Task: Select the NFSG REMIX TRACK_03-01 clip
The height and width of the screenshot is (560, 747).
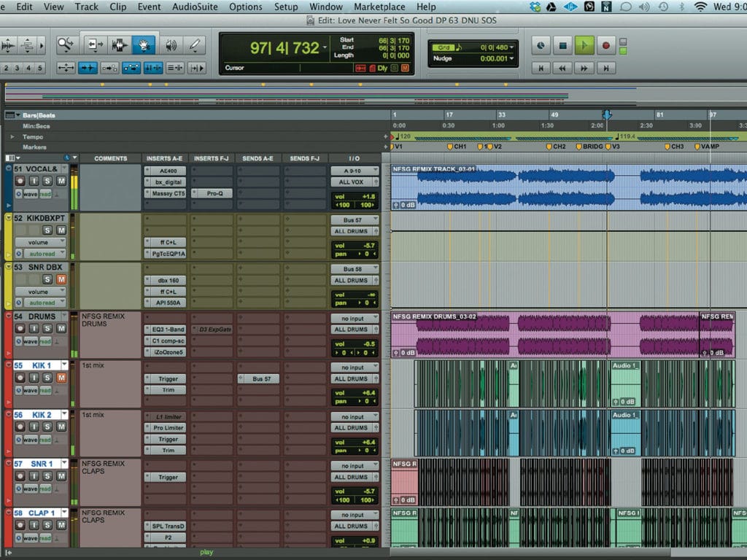Action: 569,187
